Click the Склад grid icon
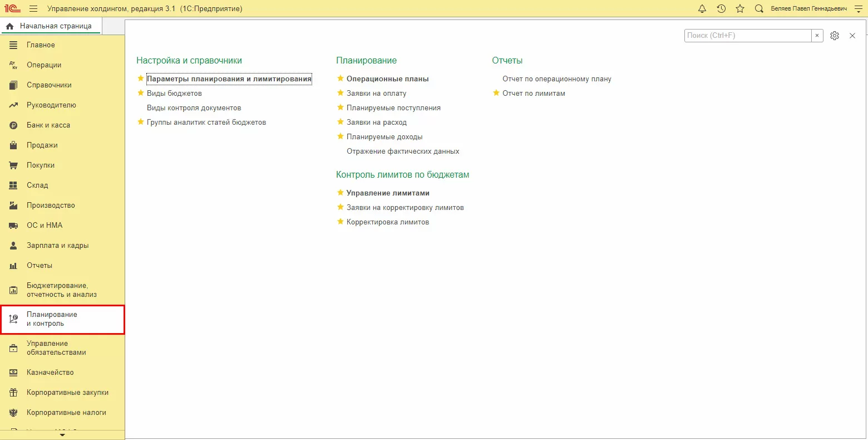The image size is (868, 440). pyautogui.click(x=14, y=185)
